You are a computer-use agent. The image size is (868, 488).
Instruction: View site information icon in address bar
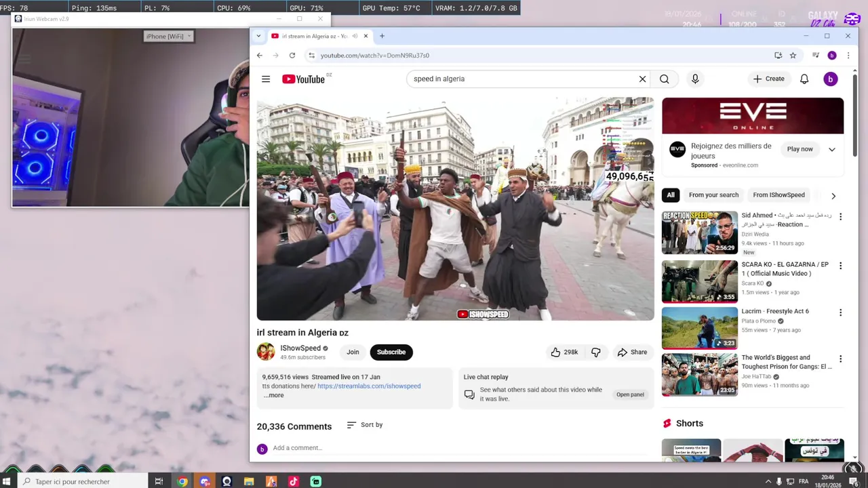pyautogui.click(x=311, y=56)
